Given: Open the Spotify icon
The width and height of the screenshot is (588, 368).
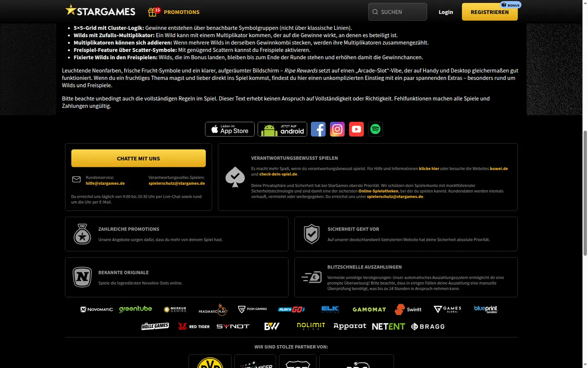Looking at the screenshot, I should [x=375, y=129].
